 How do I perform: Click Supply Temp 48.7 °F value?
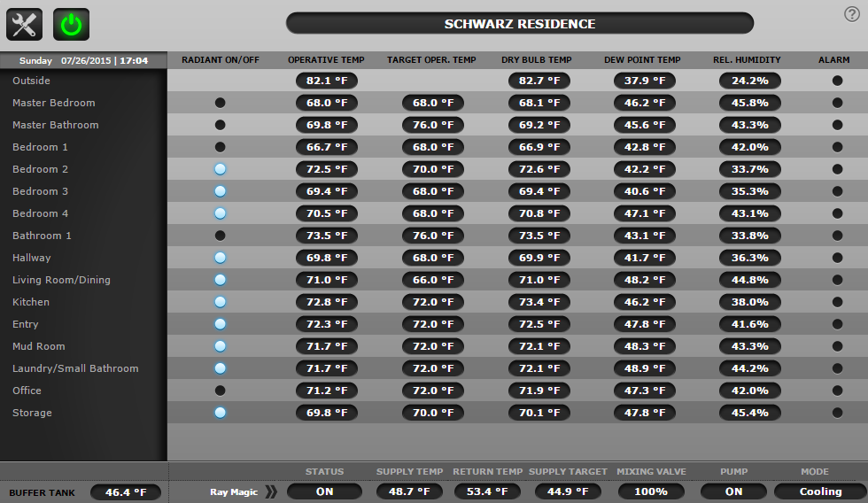point(409,491)
